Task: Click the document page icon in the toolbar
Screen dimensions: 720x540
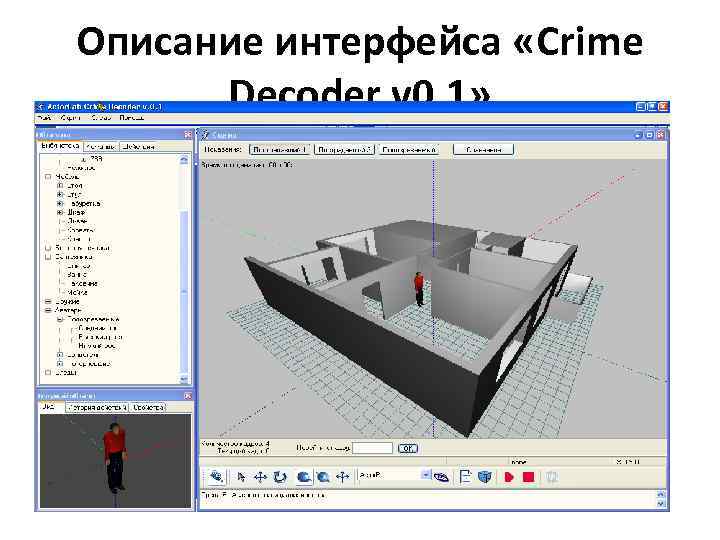Action: pos(465,477)
